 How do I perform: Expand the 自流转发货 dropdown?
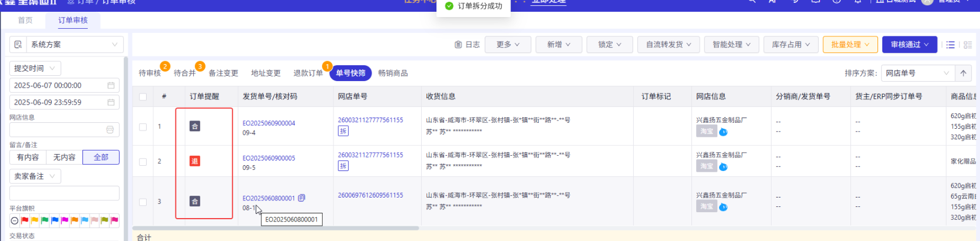point(668,45)
